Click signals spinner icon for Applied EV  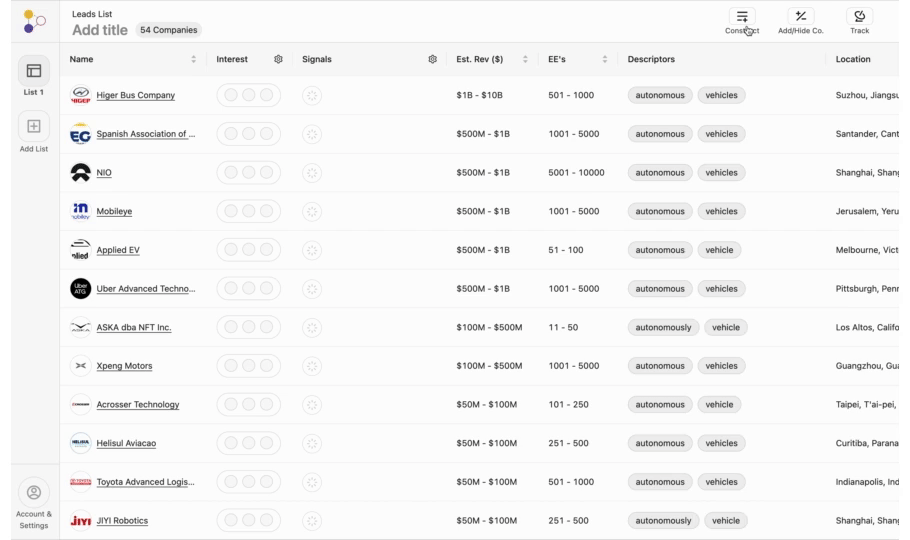point(312,250)
